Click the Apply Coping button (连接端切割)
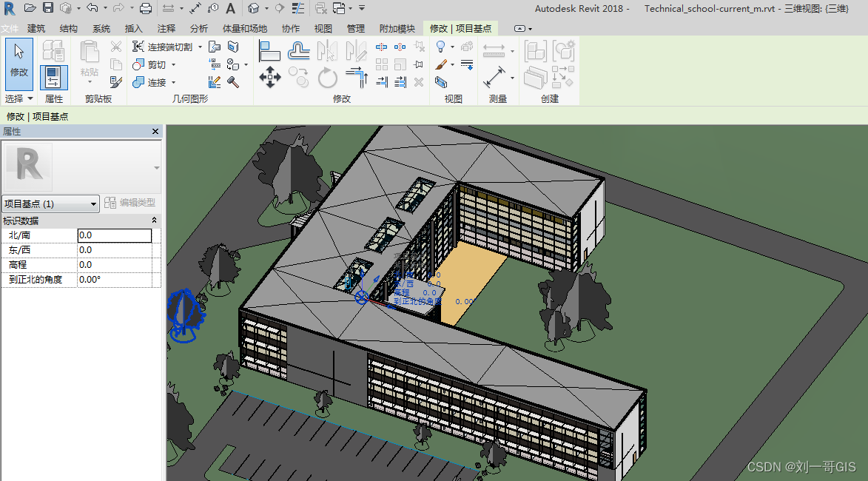This screenshot has width=868, height=481. click(163, 47)
